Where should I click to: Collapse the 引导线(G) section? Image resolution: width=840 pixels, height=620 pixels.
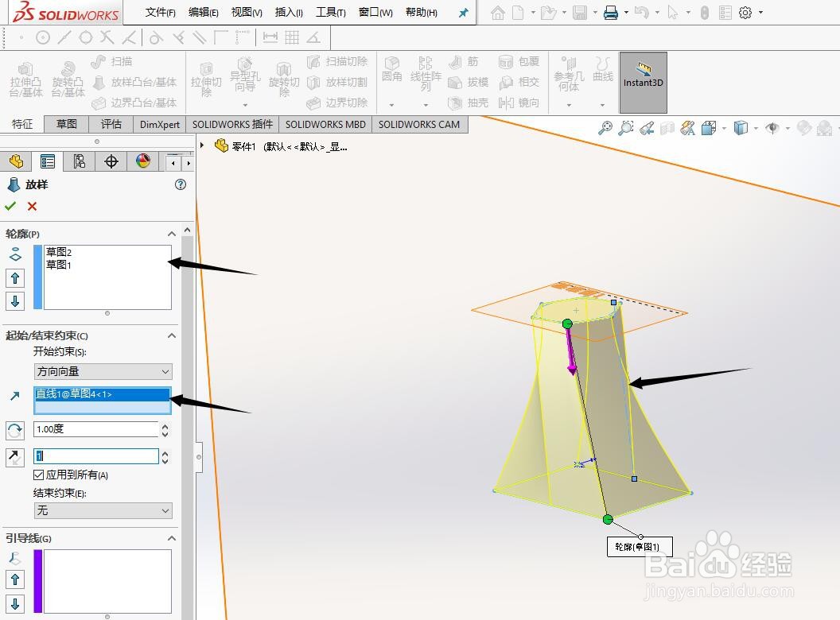click(172, 538)
